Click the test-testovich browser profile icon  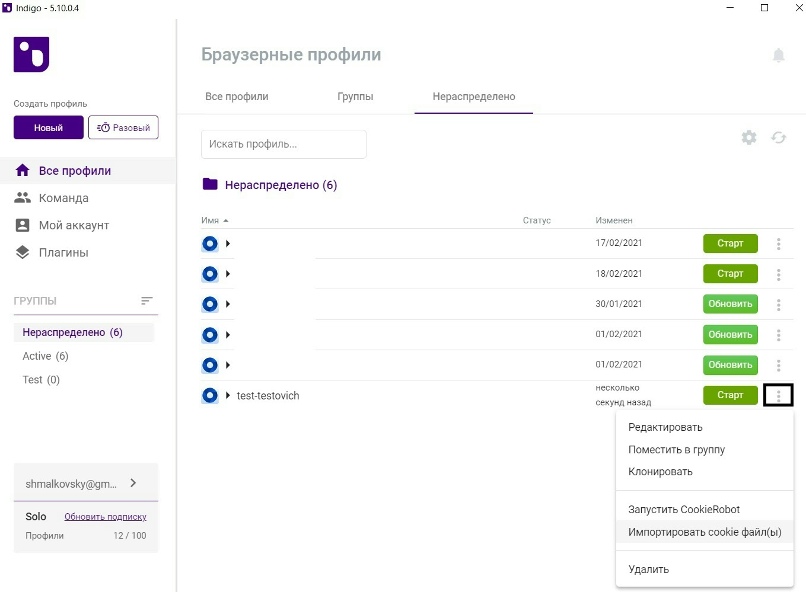pyautogui.click(x=210, y=396)
